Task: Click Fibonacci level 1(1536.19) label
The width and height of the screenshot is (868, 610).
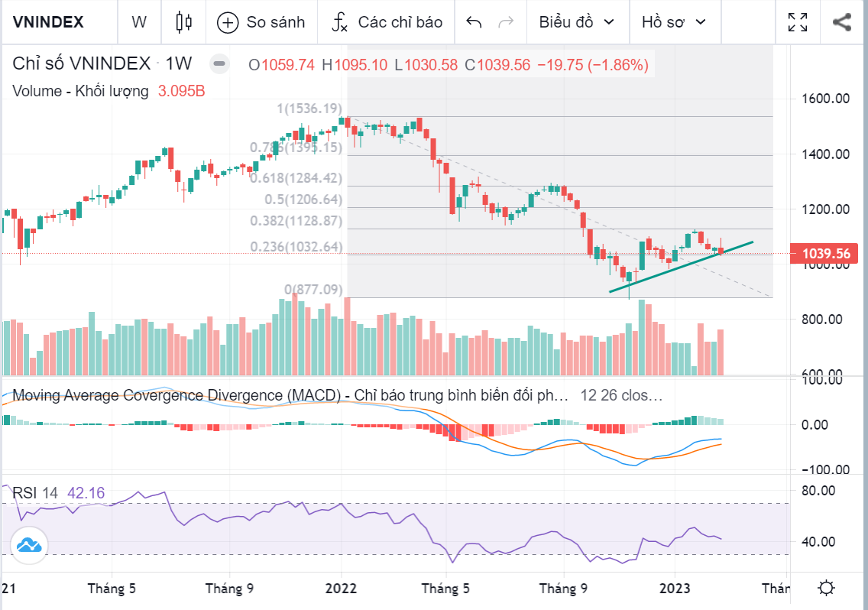Action: (309, 108)
